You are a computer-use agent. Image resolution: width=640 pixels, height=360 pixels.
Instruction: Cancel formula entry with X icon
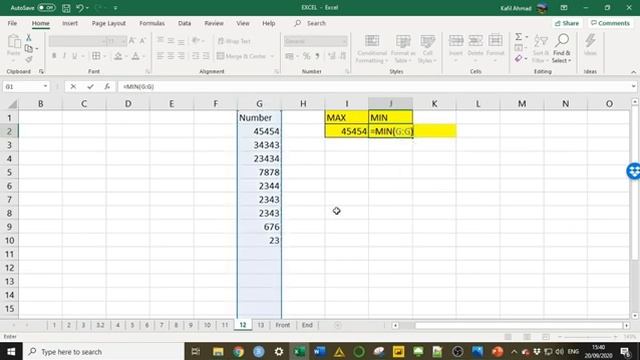(x=73, y=87)
